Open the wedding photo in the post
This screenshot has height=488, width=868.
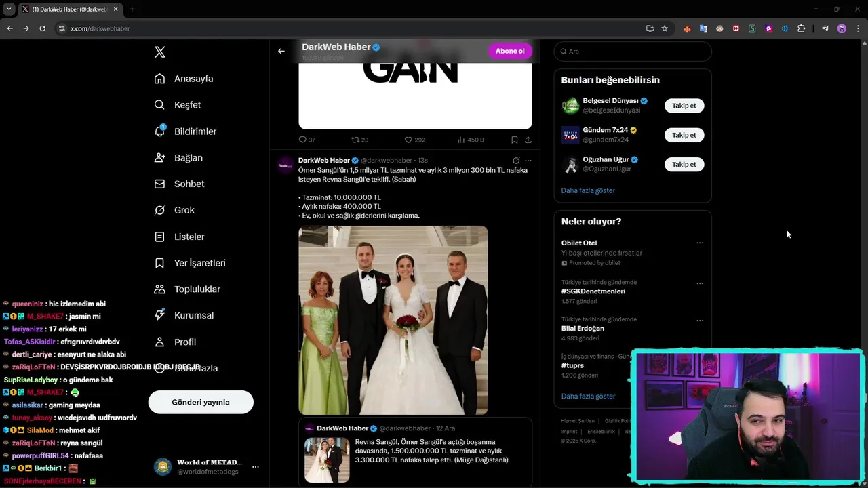393,320
